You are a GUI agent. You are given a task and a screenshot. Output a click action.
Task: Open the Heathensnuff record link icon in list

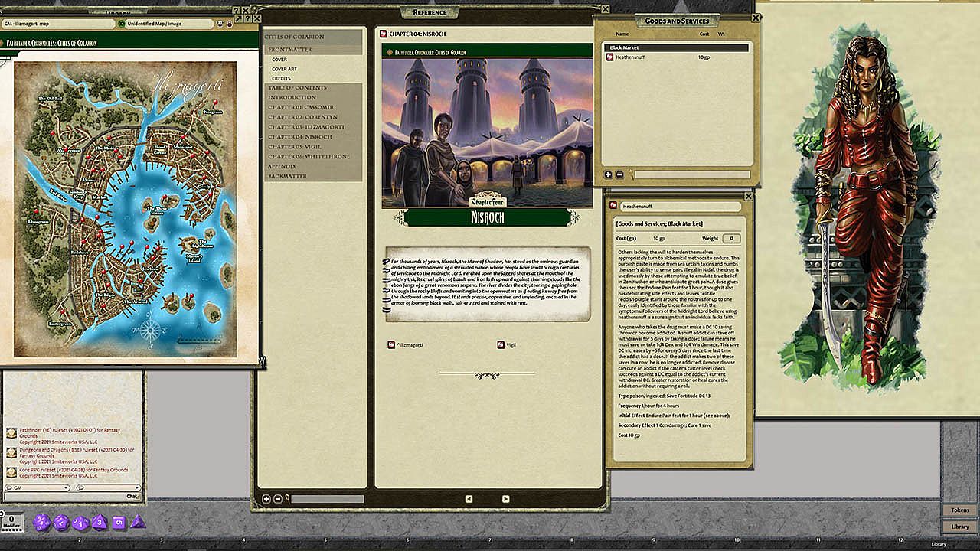[610, 57]
